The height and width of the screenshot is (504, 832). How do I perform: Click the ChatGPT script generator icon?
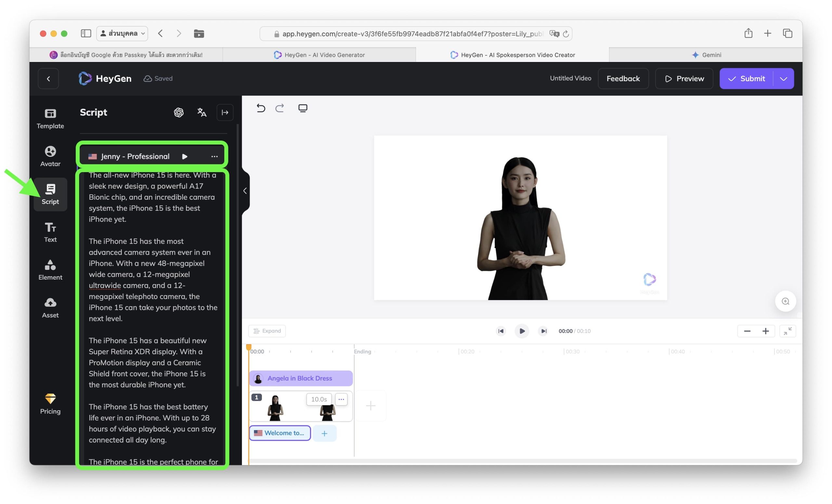pos(179,112)
